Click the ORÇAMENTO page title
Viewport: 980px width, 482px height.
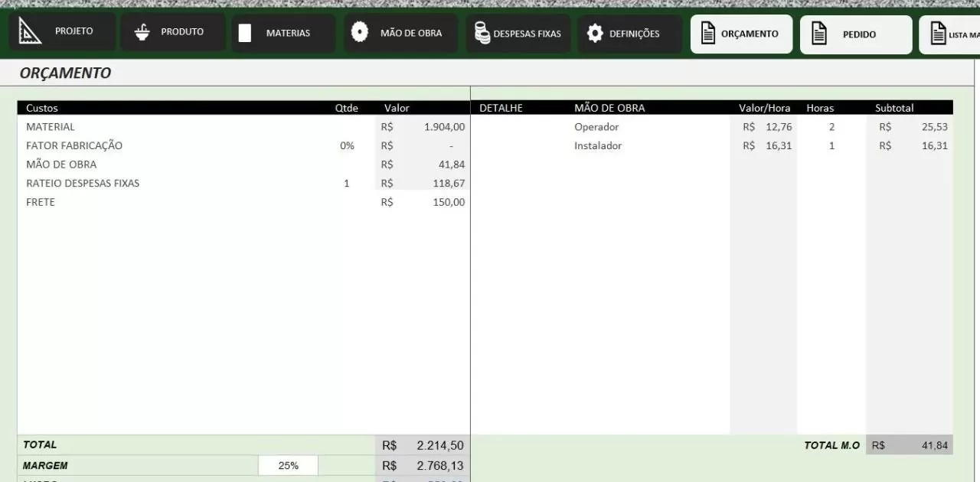(65, 73)
